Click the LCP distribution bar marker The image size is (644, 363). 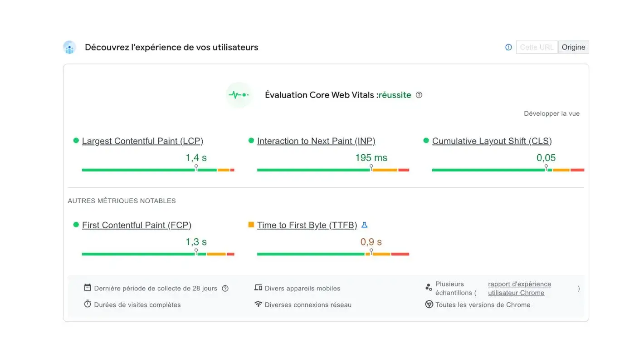tap(196, 168)
